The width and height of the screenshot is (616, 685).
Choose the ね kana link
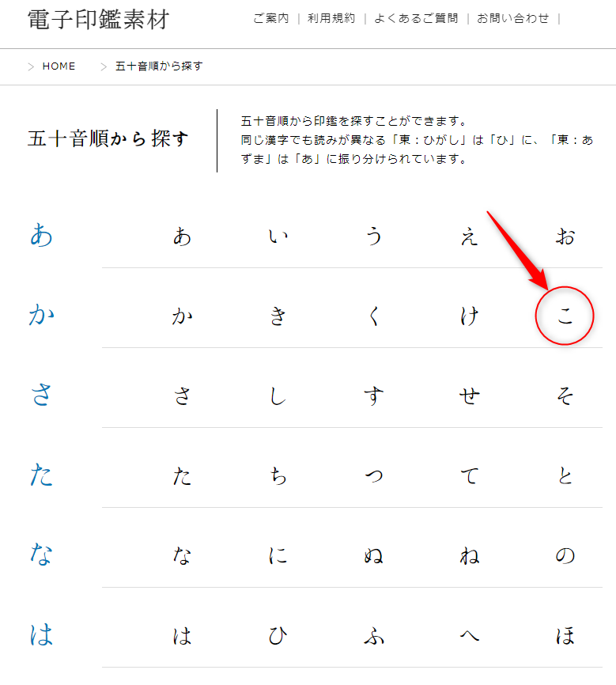[470, 556]
